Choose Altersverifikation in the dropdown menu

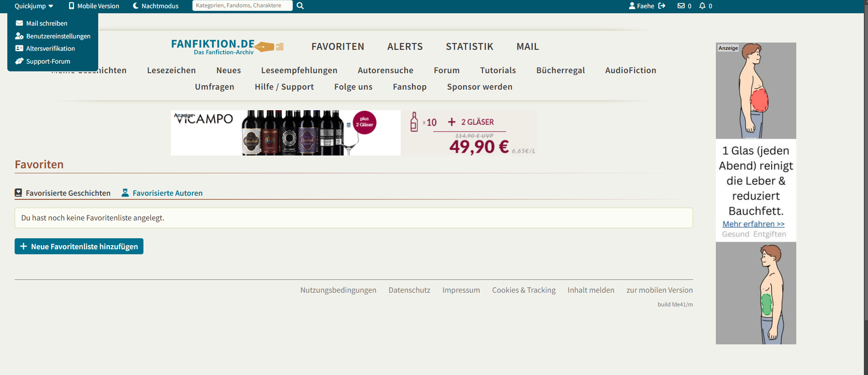(x=50, y=48)
